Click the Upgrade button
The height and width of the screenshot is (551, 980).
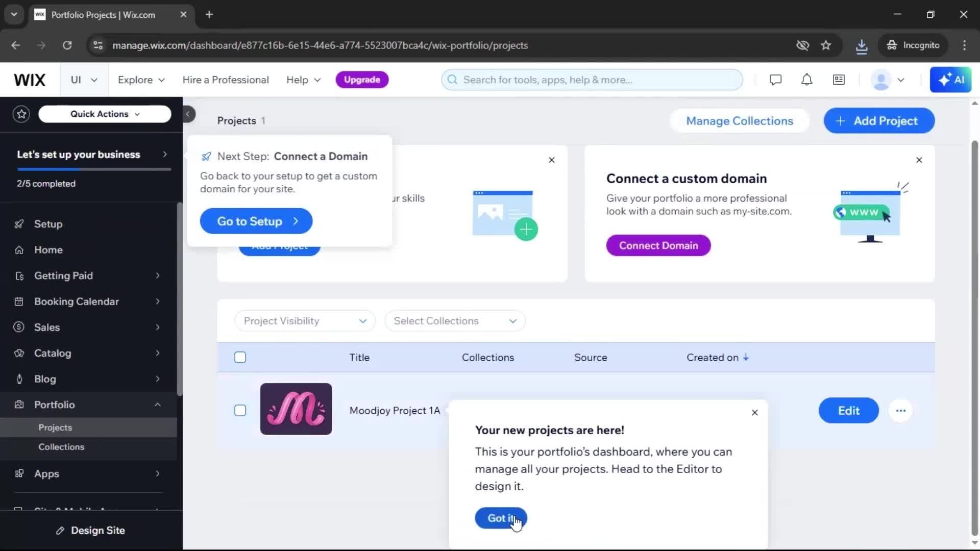point(362,80)
